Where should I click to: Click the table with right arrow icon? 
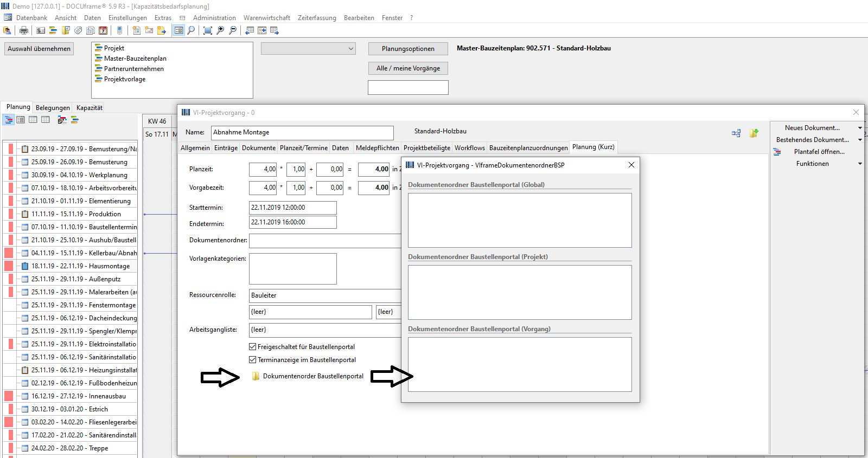pyautogui.click(x=275, y=30)
